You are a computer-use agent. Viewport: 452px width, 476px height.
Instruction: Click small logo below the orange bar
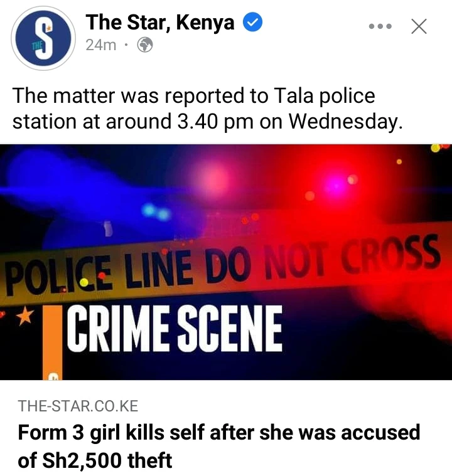(x=54, y=377)
